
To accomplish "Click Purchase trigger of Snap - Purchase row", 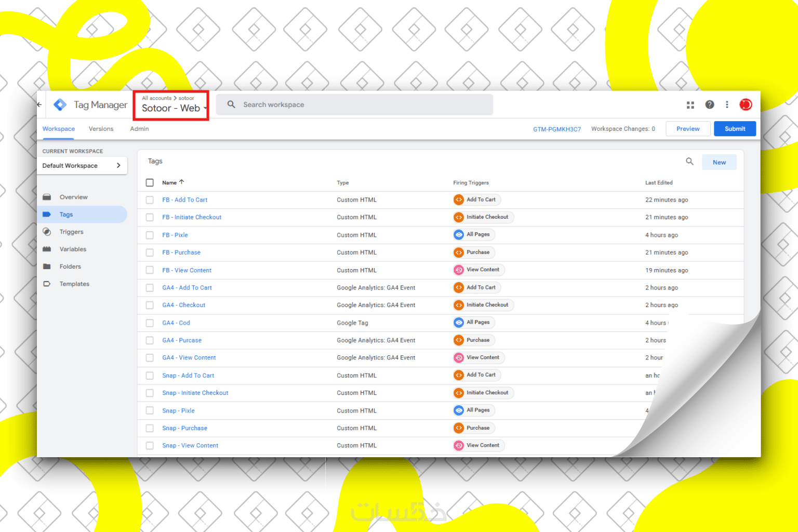I will pos(473,428).
